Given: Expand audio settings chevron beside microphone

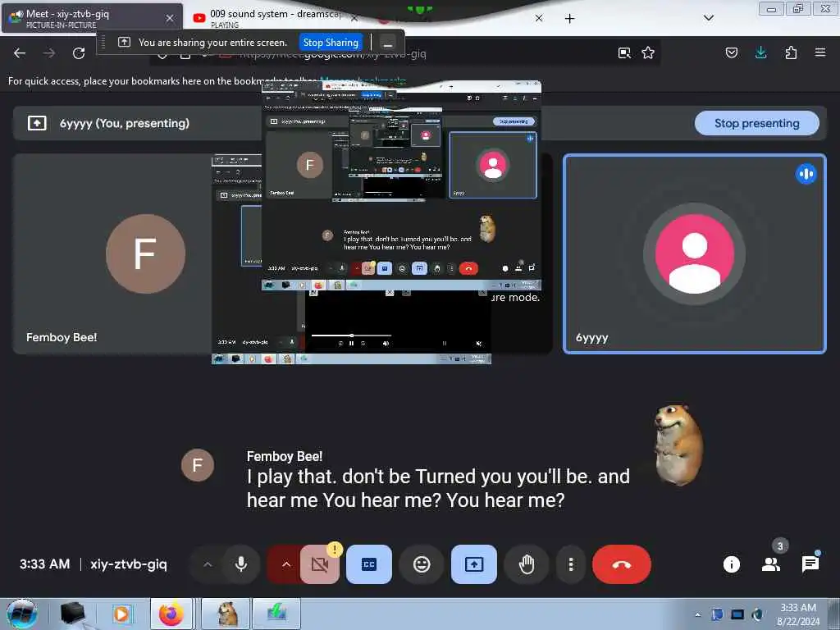Looking at the screenshot, I should pos(208,564).
